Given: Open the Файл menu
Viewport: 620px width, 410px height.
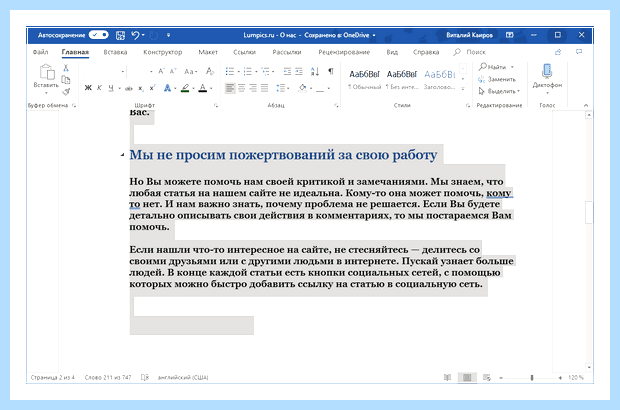Looking at the screenshot, I should coord(40,52).
